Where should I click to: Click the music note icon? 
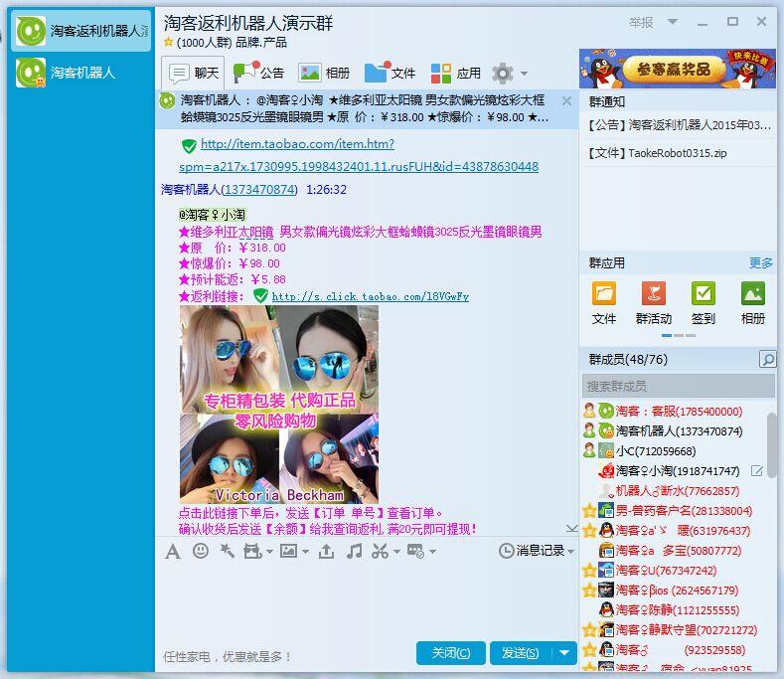pos(354,552)
